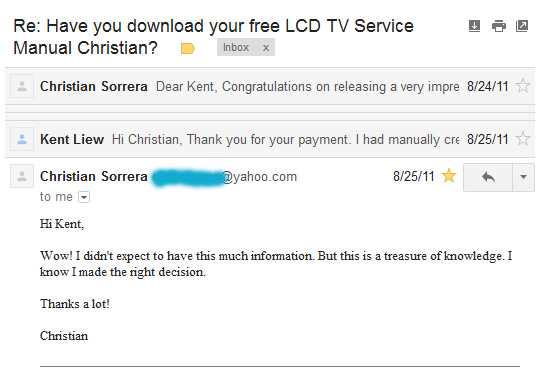Click the @yahoo.com sender email address
Viewport: 545px width, 370px height.
coord(225,176)
